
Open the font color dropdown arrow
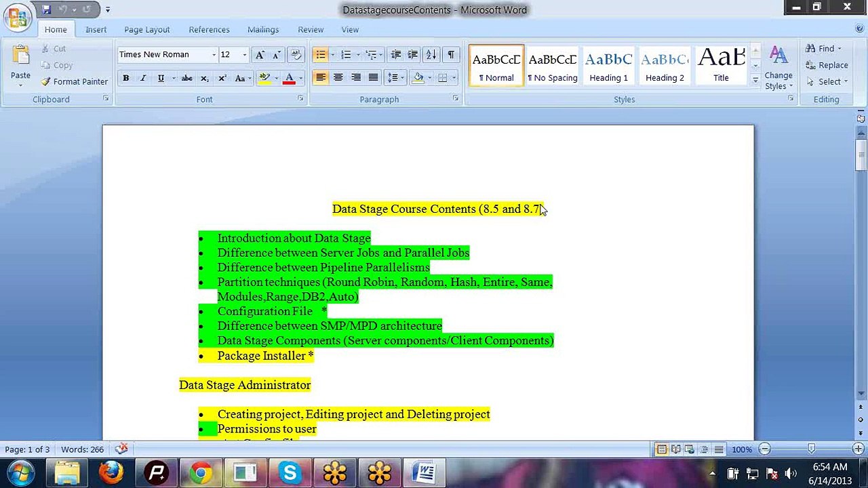[x=300, y=78]
